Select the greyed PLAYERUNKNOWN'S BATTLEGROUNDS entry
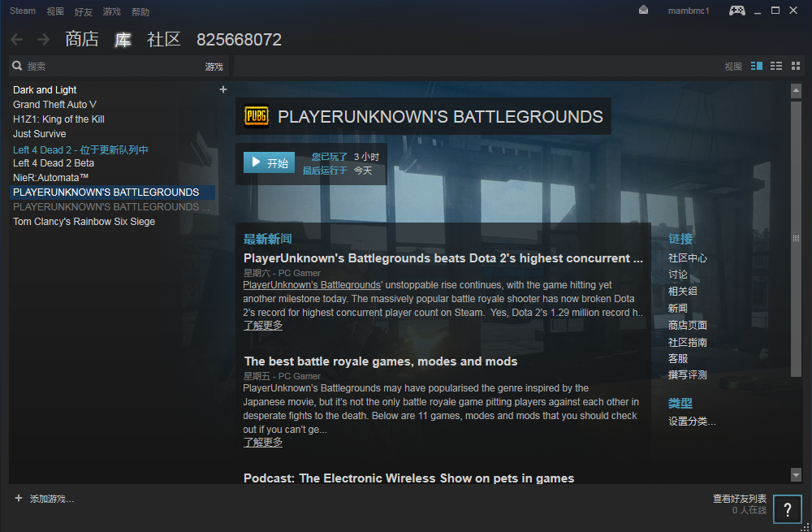 click(111, 206)
